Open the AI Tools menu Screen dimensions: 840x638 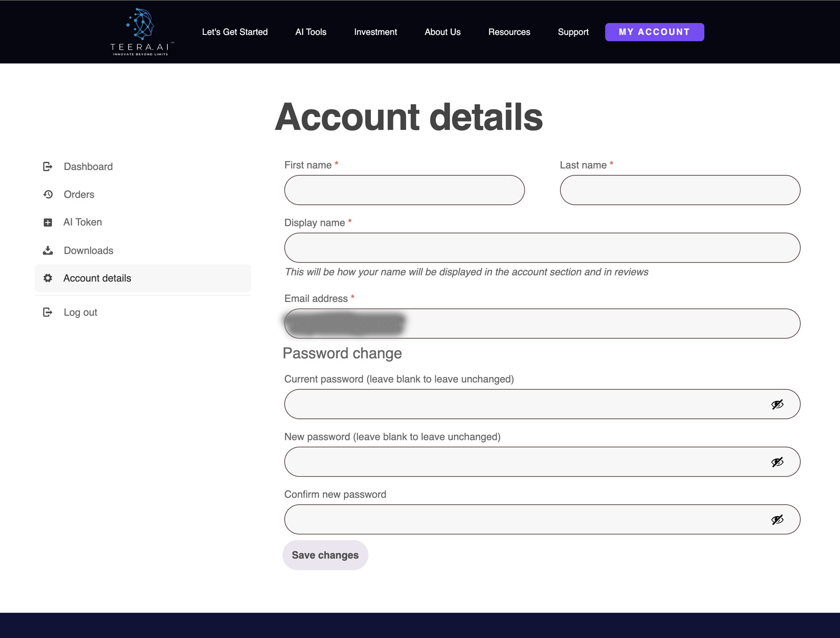(x=310, y=32)
